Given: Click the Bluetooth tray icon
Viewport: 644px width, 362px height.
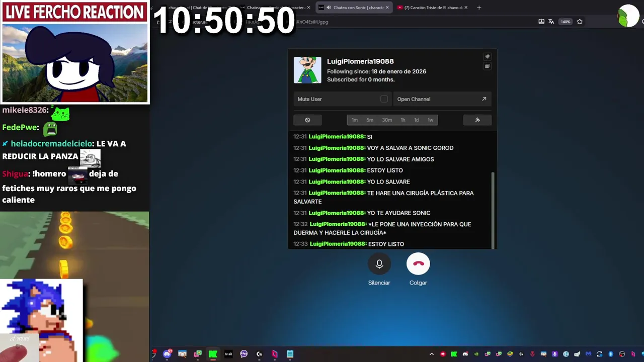Looking at the screenshot, I should pyautogui.click(x=611, y=354).
